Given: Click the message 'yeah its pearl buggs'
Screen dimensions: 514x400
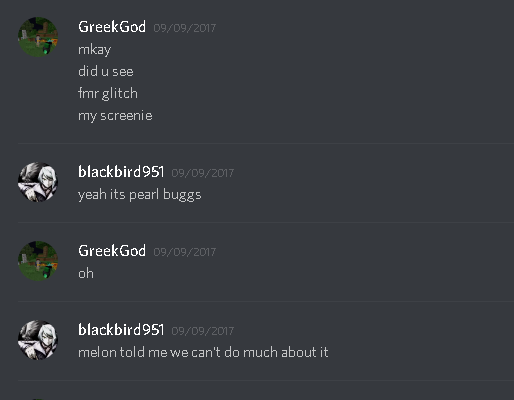Looking at the screenshot, I should pyautogui.click(x=140, y=195).
